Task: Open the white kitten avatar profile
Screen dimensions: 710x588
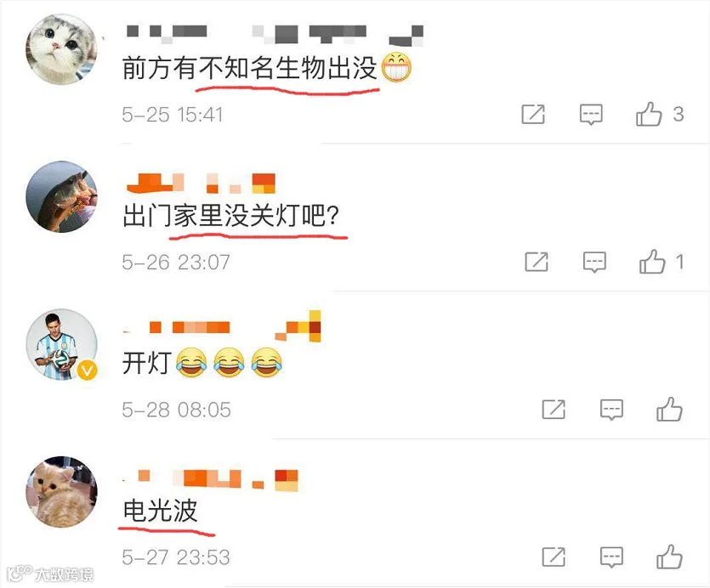Action: (x=61, y=49)
